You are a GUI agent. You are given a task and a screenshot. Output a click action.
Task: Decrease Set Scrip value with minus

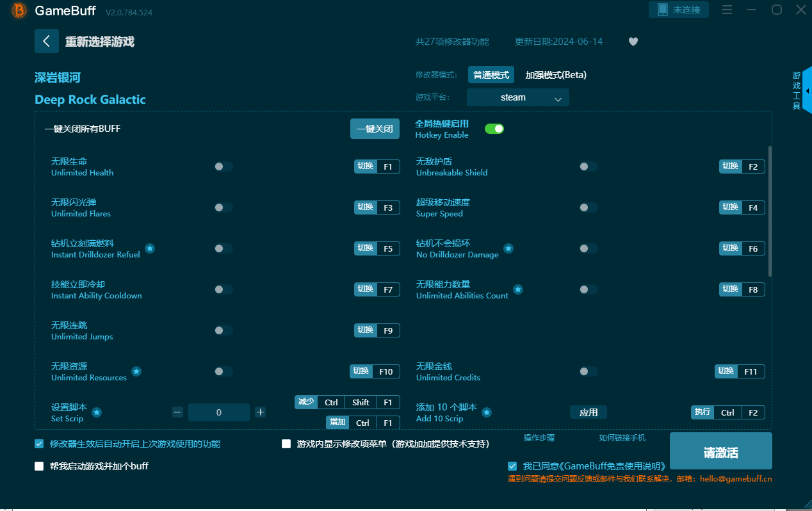(178, 412)
